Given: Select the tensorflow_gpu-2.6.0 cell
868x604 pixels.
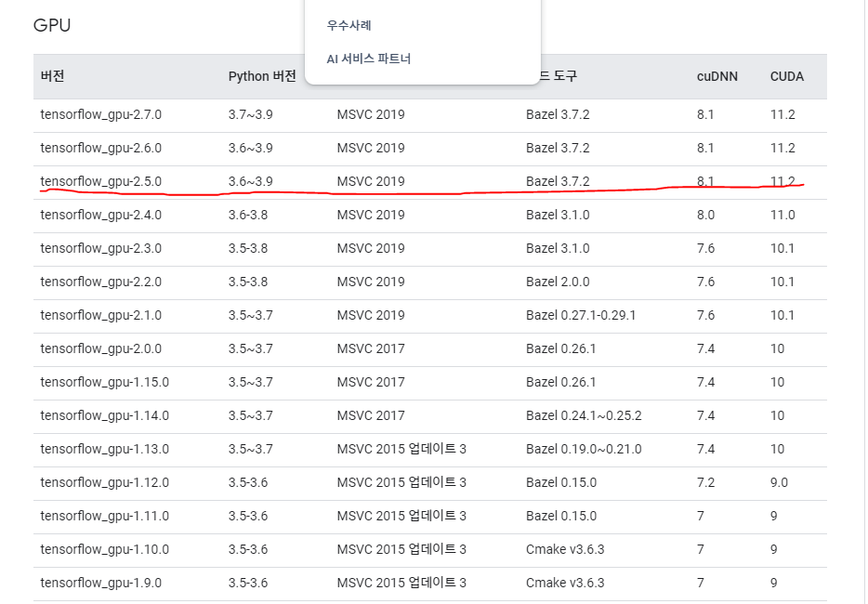Looking at the screenshot, I should 100,149.
